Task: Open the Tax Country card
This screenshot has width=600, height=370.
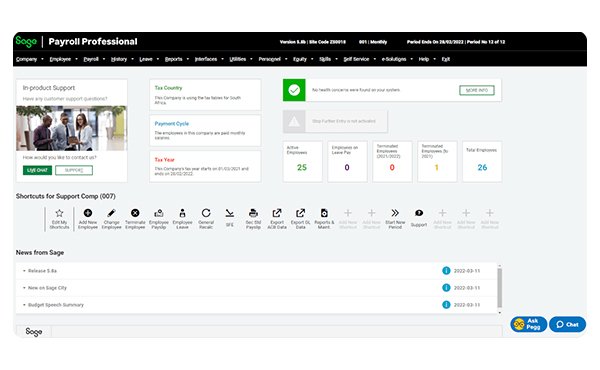Action: click(205, 95)
